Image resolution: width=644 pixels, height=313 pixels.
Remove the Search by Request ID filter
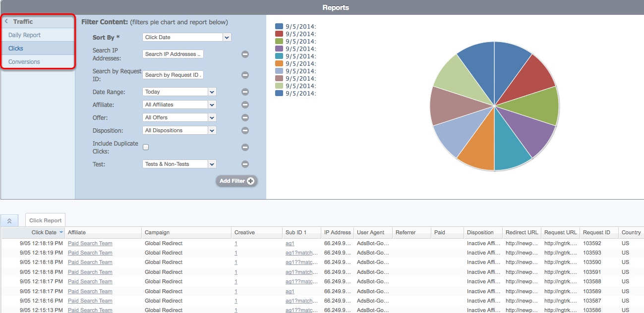tap(245, 75)
